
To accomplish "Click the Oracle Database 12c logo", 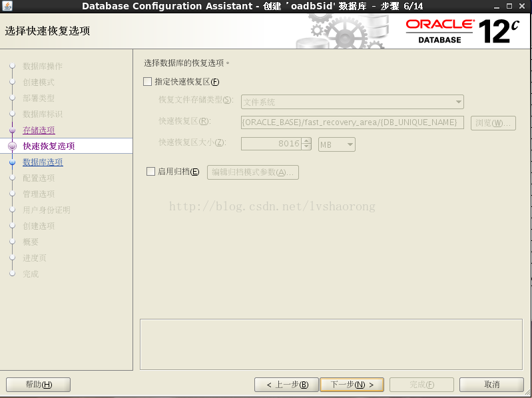I will point(463,31).
